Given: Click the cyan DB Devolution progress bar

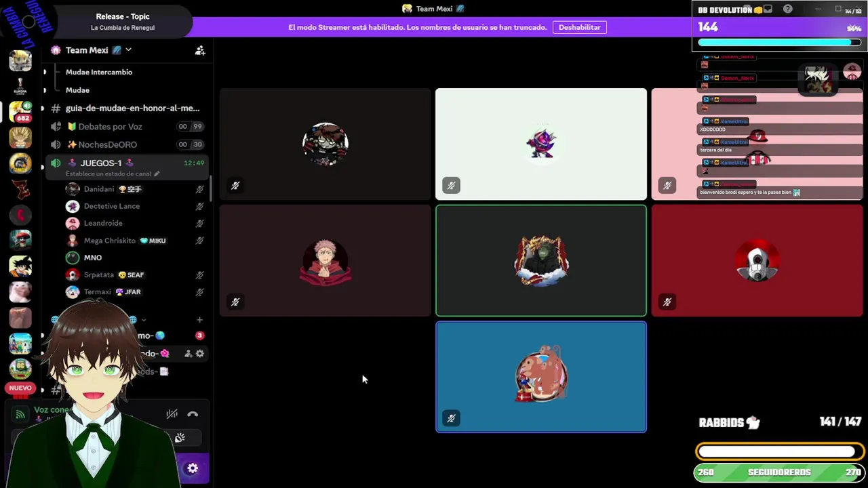Looking at the screenshot, I should click(779, 42).
